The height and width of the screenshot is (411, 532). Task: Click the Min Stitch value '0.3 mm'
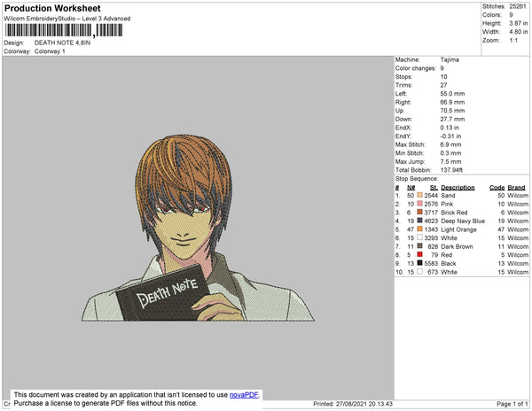point(450,153)
